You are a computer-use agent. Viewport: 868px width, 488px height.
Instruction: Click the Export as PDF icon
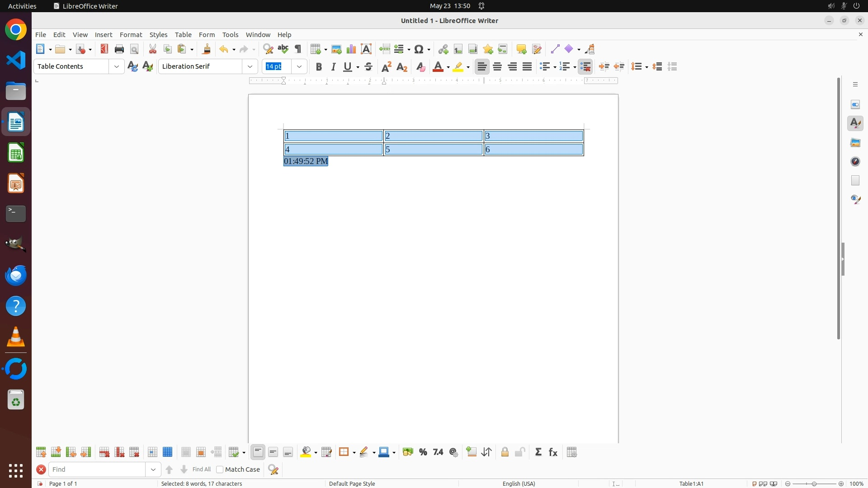coord(104,49)
